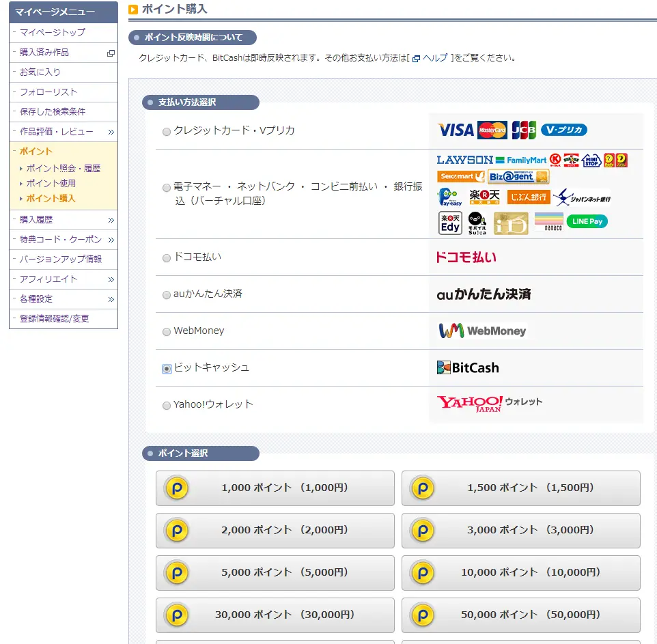Click the Circle K logo
The image size is (657, 644).
555,160
